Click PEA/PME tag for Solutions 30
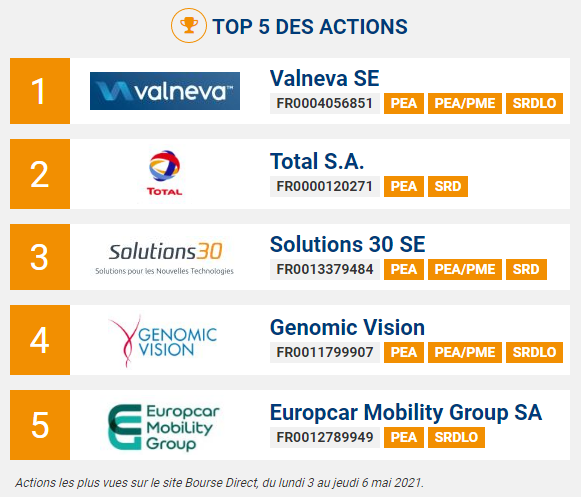 pos(465,269)
